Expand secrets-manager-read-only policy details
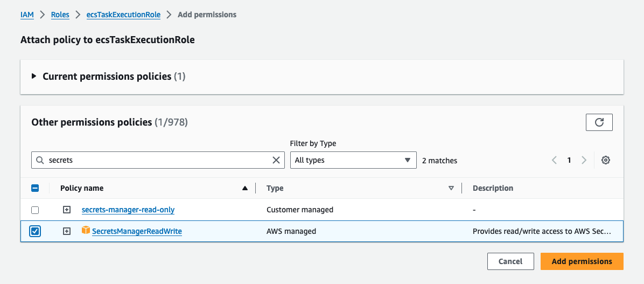This screenshot has height=284, width=644. [x=67, y=210]
